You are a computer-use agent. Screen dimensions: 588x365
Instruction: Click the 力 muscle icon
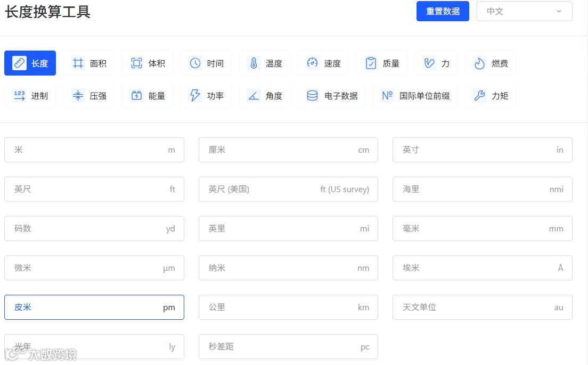429,63
